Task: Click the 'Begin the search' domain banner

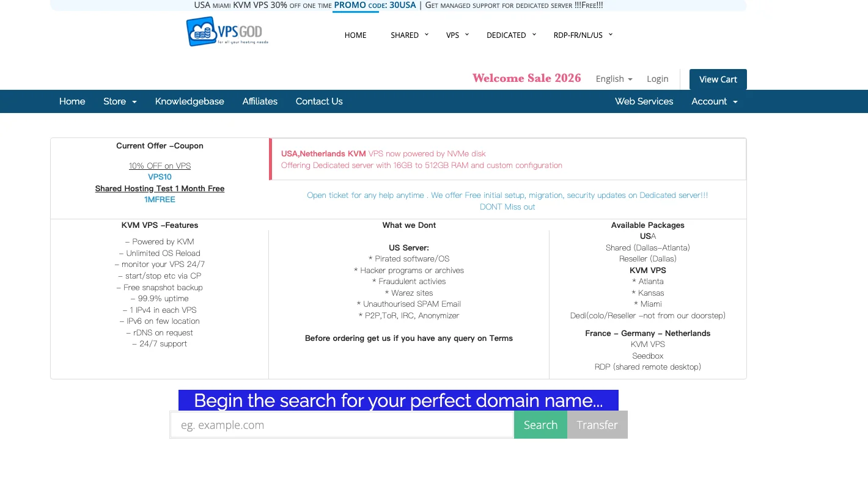Action: [399, 400]
